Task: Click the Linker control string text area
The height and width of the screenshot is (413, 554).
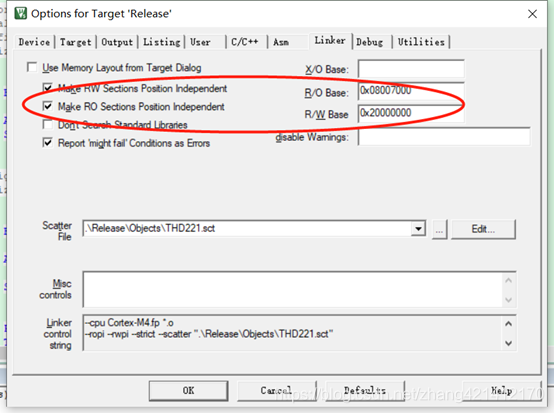Action: tap(292, 333)
